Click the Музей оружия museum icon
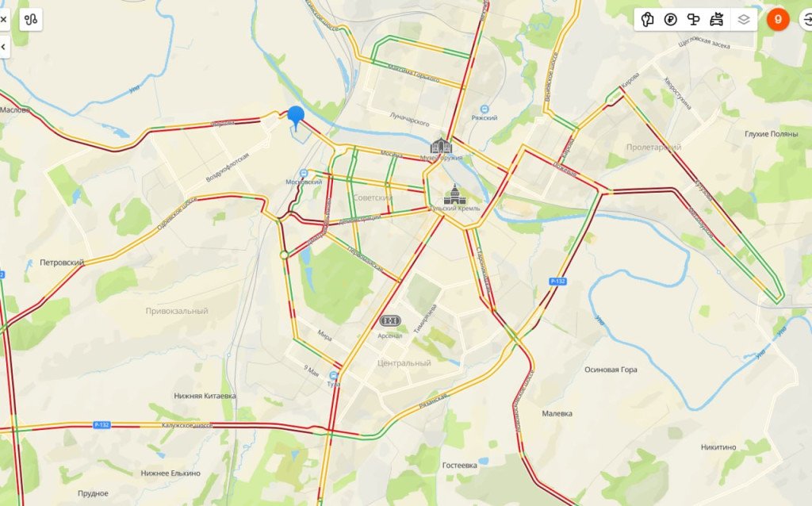 (441, 146)
